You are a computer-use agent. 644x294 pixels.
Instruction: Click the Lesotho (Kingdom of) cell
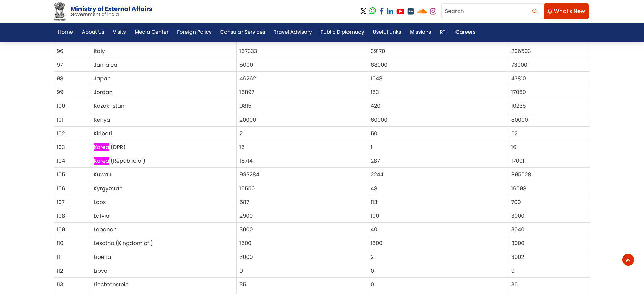point(164,243)
